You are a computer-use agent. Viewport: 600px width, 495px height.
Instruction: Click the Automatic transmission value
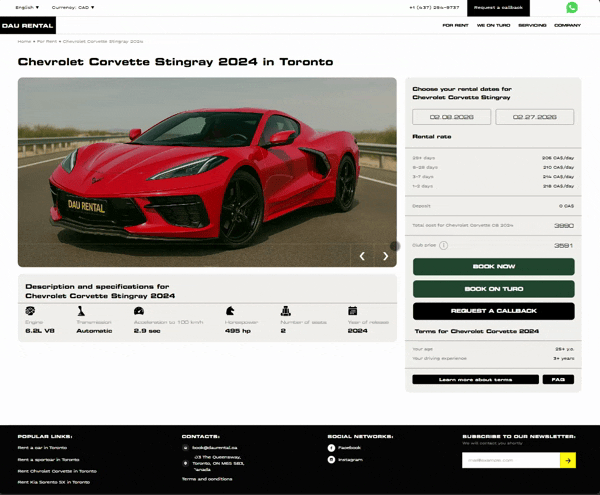(94, 331)
